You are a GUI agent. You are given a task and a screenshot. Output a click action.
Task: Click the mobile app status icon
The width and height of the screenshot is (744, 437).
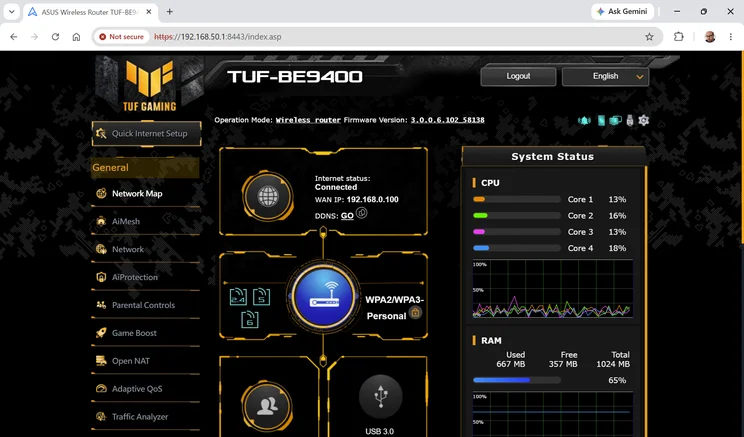[x=601, y=121]
